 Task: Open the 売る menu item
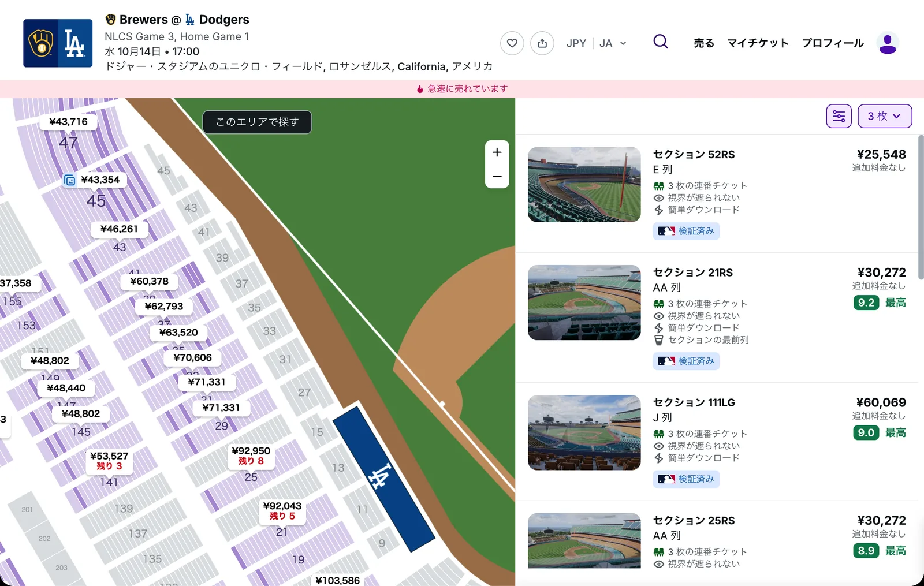pos(704,43)
